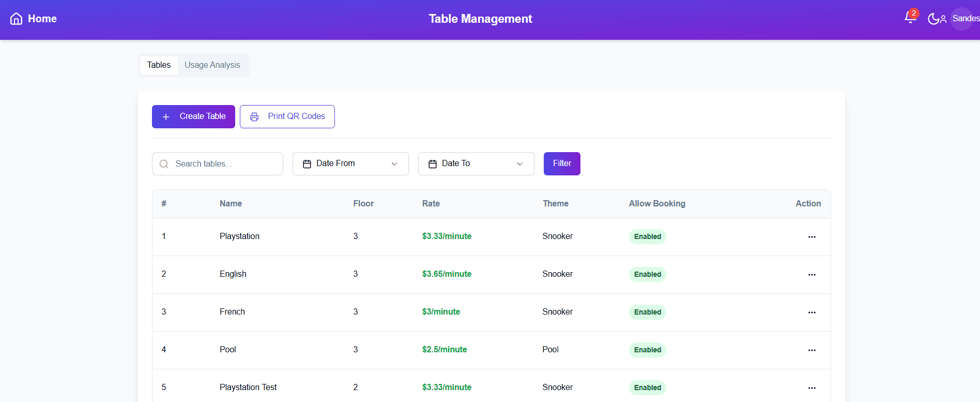Click the Theme column header
Screen dimensions: 980x402
[556, 204]
